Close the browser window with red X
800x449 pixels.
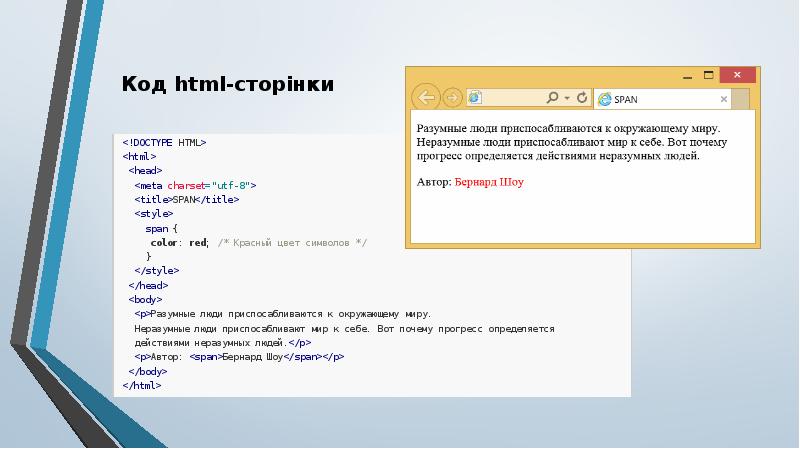[x=737, y=75]
